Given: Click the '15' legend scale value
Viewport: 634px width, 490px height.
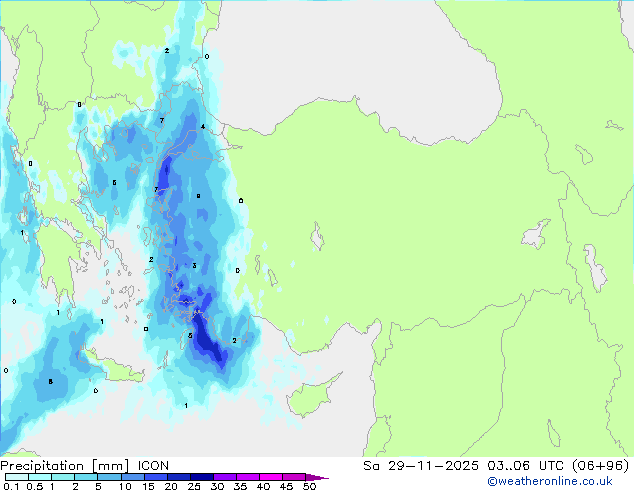Looking at the screenshot, I should 148,486.
